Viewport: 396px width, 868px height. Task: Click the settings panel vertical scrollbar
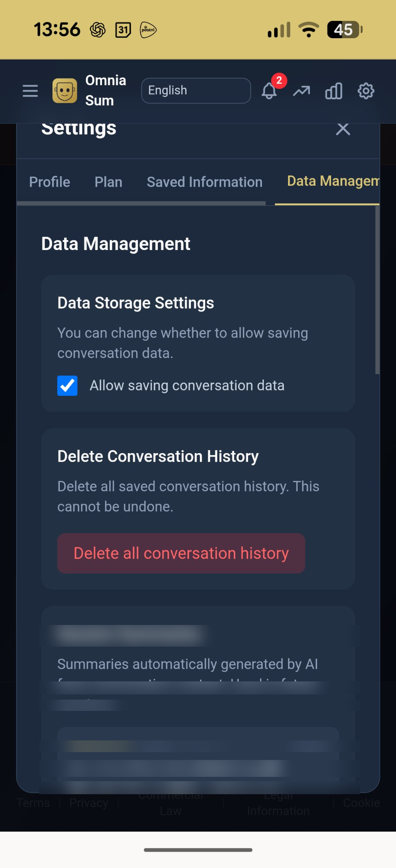[x=377, y=291]
